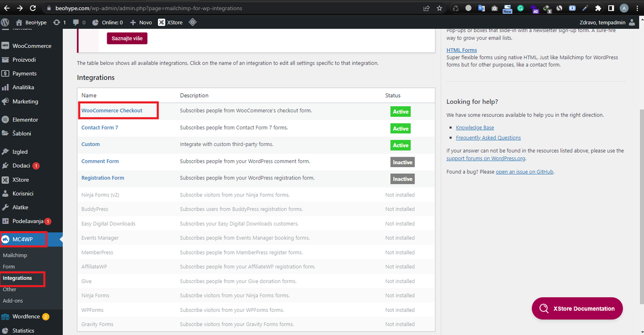Open the Comment Form integration
644x335 pixels.
click(x=100, y=161)
